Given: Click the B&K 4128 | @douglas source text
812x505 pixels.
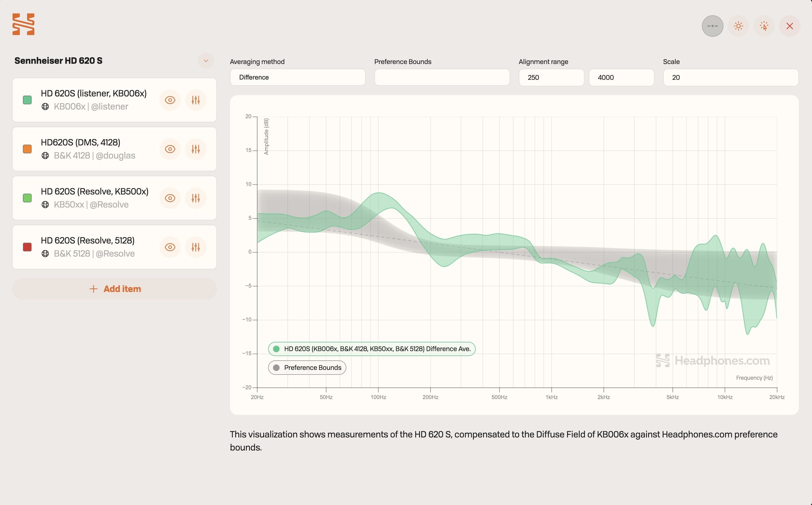Looking at the screenshot, I should tap(95, 156).
